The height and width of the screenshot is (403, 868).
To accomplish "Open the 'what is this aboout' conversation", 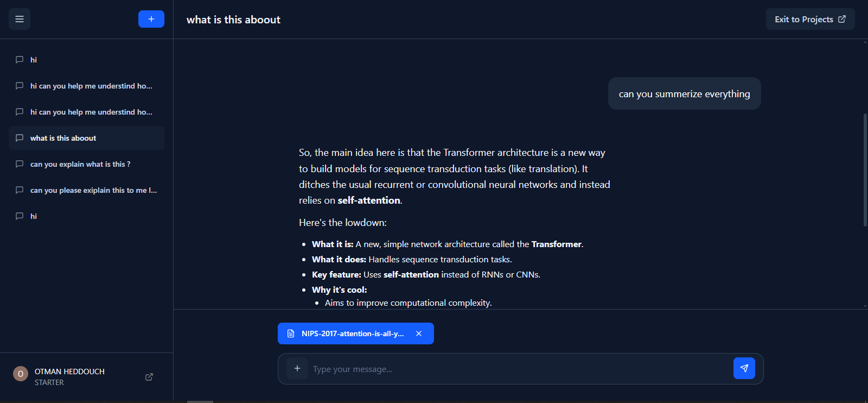I will point(86,138).
